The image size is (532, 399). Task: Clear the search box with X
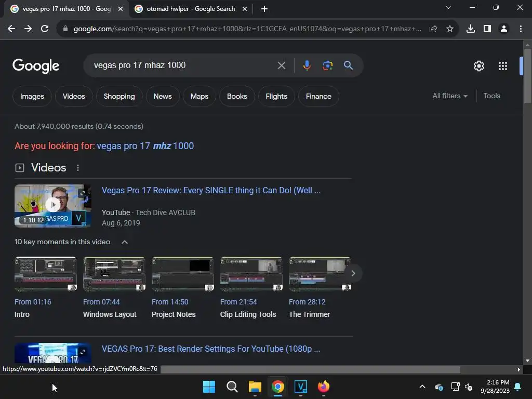pyautogui.click(x=281, y=65)
